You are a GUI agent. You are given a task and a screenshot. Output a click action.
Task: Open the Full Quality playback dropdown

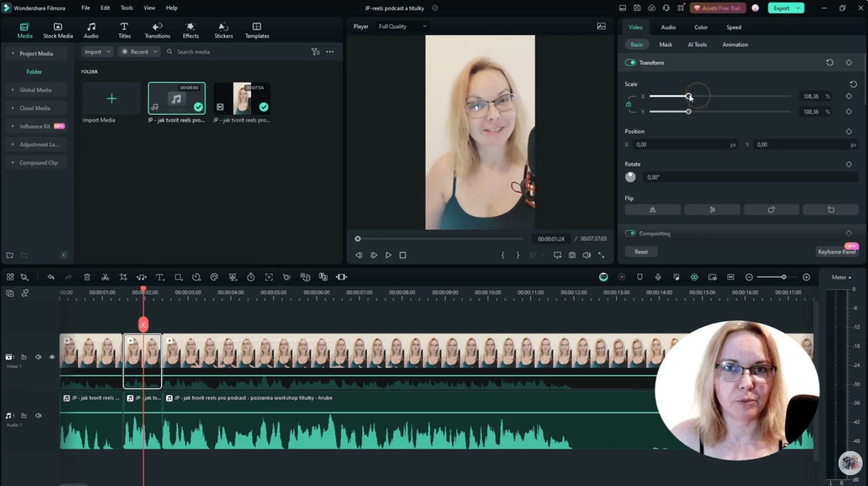401,26
